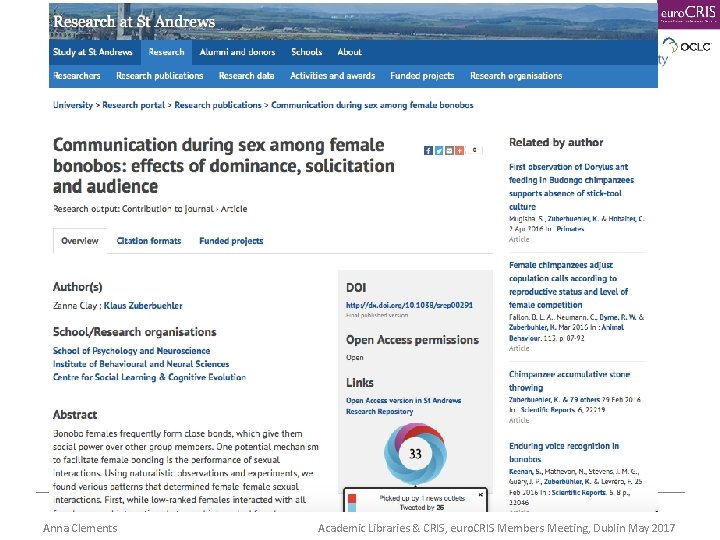
Task: Open Alumni and donors menu
Action: click(237, 52)
